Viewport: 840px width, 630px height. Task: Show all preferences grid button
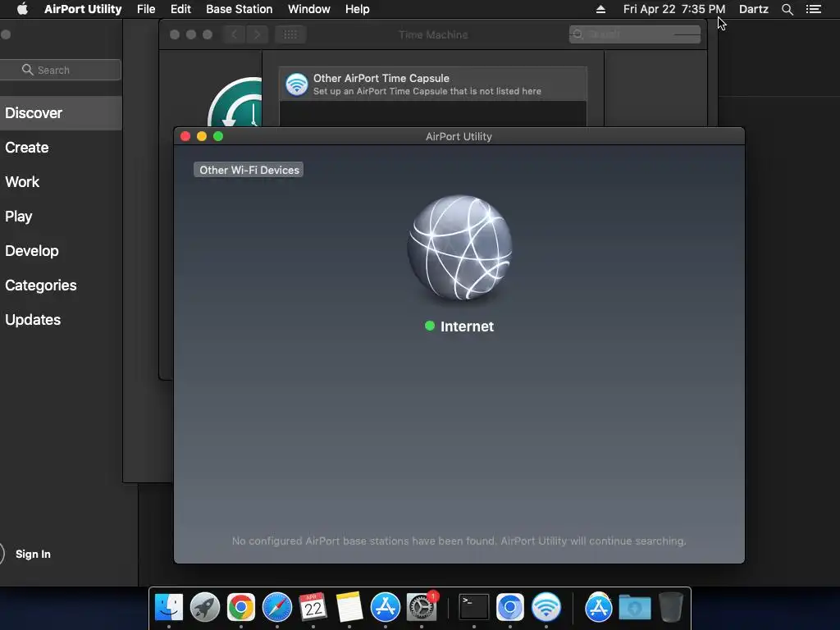pos(290,34)
